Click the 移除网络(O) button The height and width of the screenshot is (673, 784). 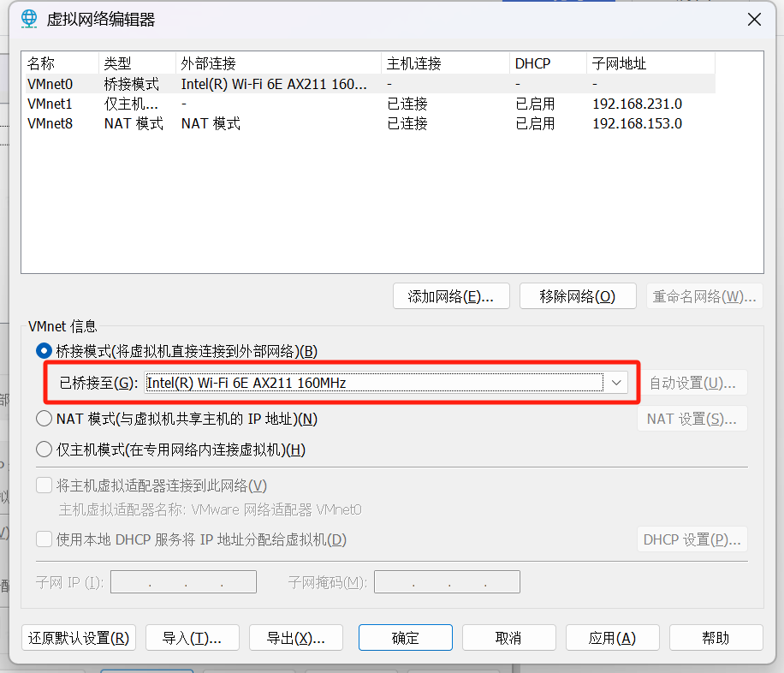click(x=578, y=296)
